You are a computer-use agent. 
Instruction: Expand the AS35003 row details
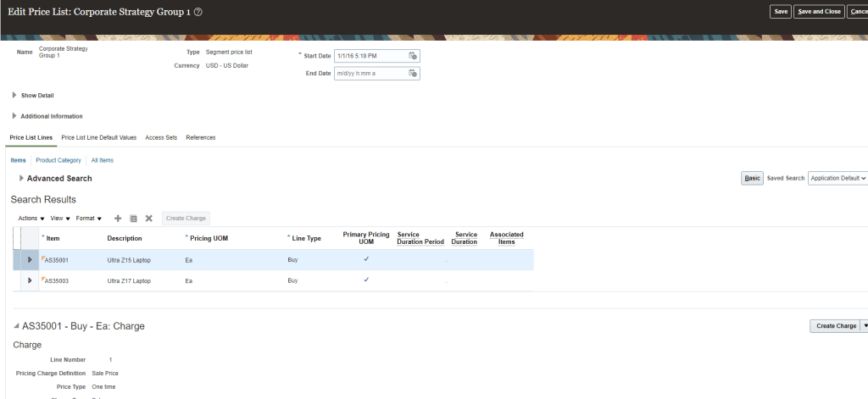pos(30,280)
